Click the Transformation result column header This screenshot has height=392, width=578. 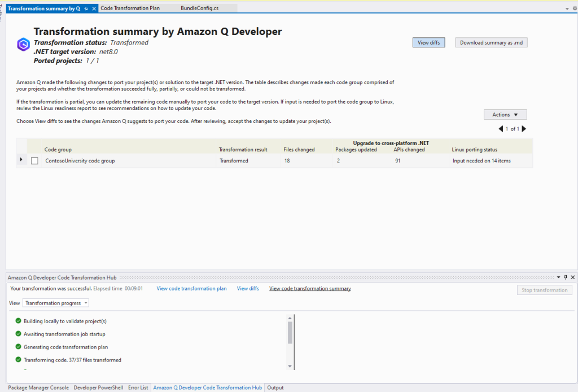click(243, 149)
